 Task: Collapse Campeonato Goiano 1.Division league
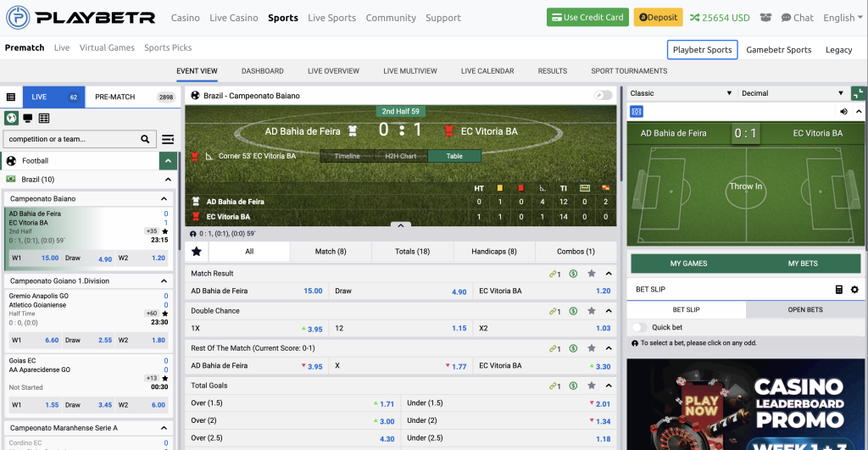(164, 281)
